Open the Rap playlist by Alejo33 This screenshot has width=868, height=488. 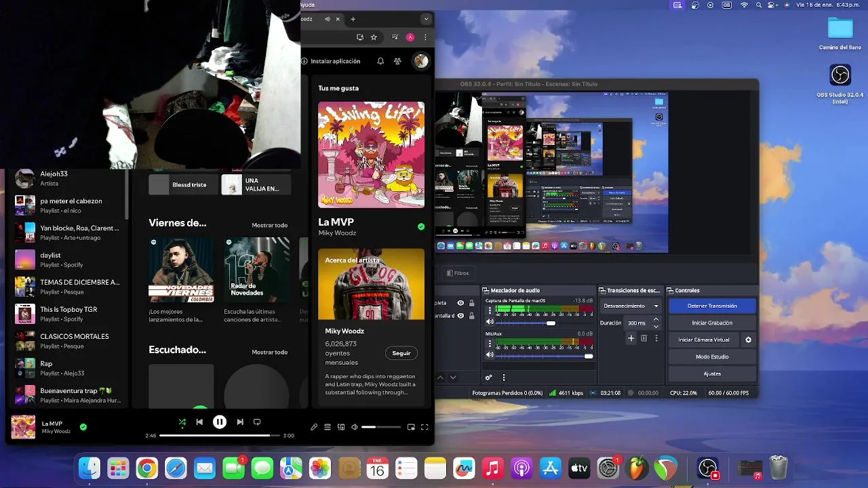point(68,368)
